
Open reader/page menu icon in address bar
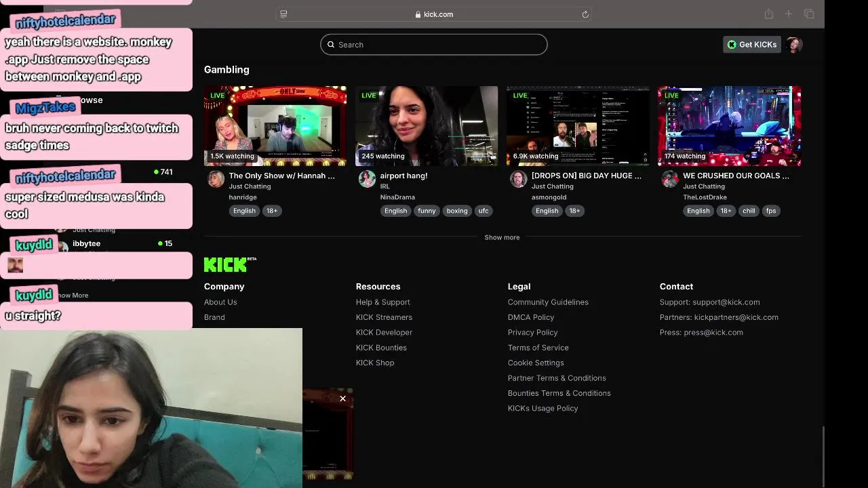click(x=283, y=14)
